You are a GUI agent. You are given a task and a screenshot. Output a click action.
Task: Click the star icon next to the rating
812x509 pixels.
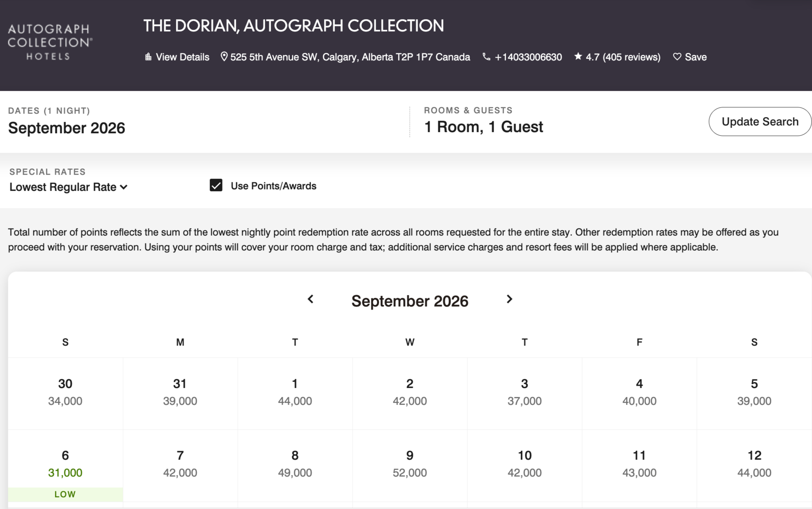point(578,56)
